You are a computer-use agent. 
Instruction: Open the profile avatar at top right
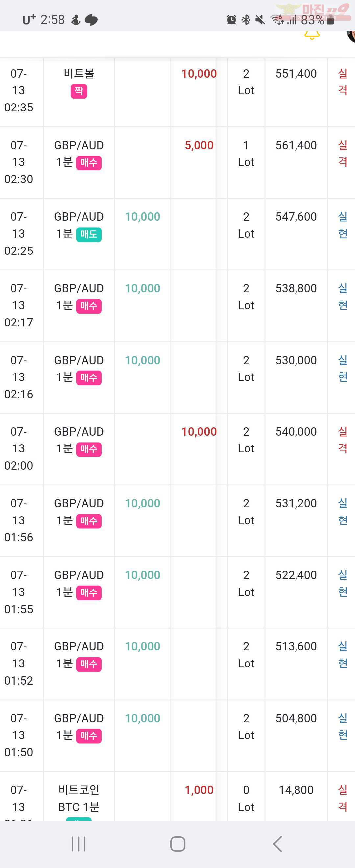(x=351, y=36)
